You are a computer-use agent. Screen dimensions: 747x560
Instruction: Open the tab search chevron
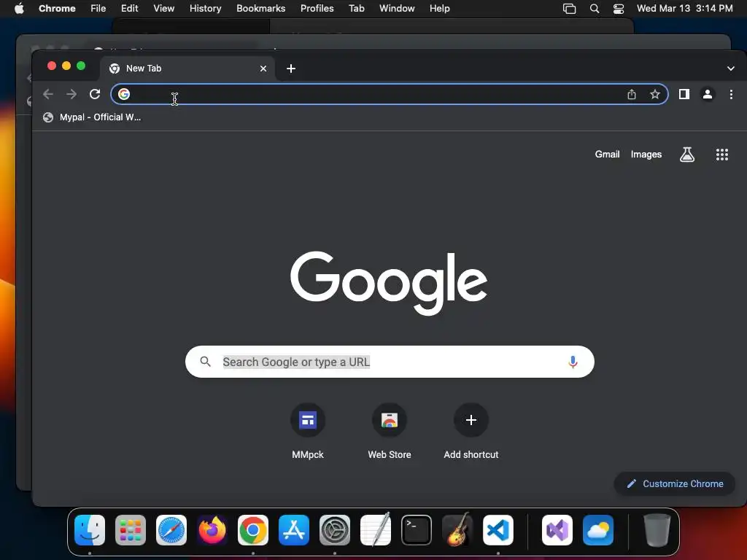(x=730, y=69)
